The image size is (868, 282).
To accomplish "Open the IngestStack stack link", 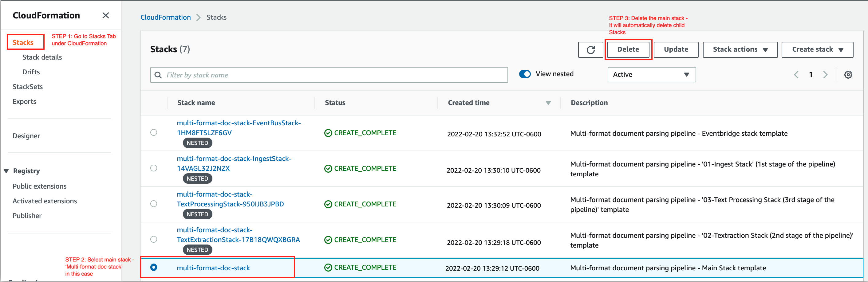I will (234, 164).
